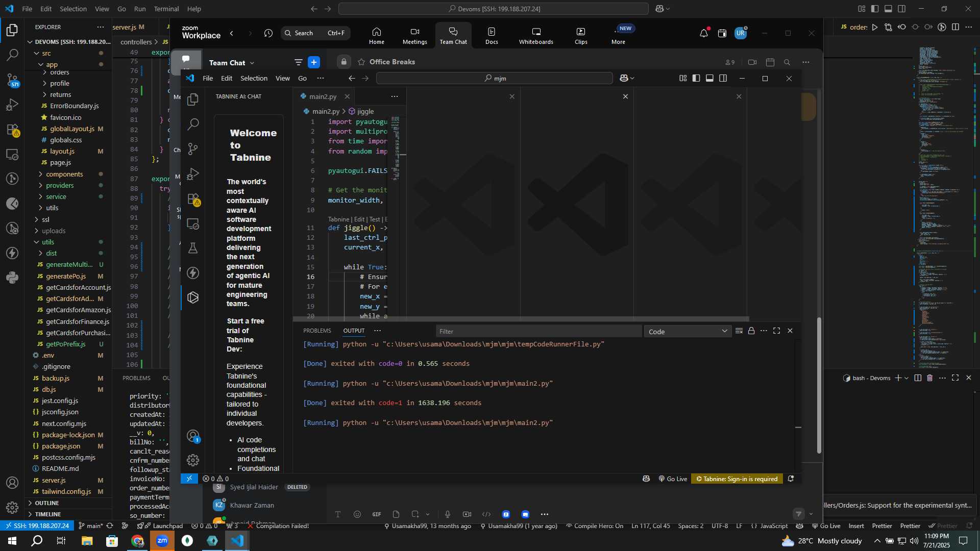Open Remote Explorer in outer VS Code
The height and width of the screenshot is (551, 980).
coord(12,154)
